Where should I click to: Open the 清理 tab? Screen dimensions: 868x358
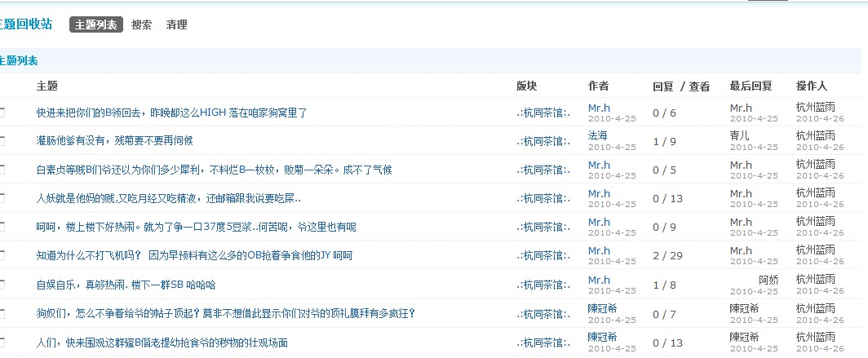coord(176,25)
